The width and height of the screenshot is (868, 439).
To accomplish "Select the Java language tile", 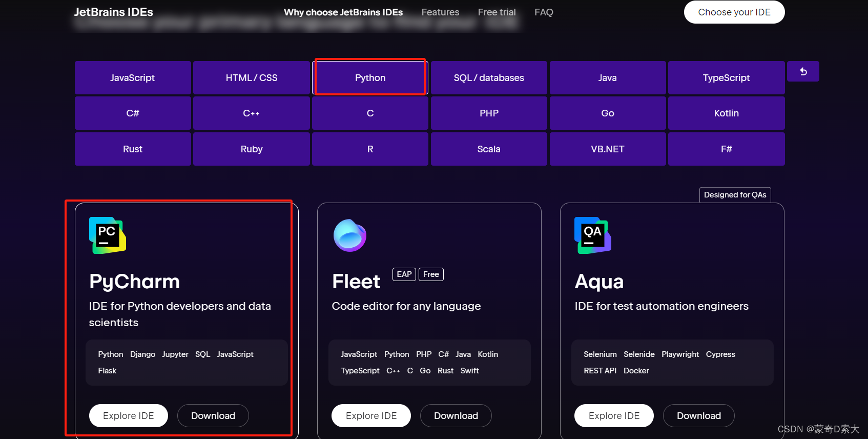I will pos(608,78).
